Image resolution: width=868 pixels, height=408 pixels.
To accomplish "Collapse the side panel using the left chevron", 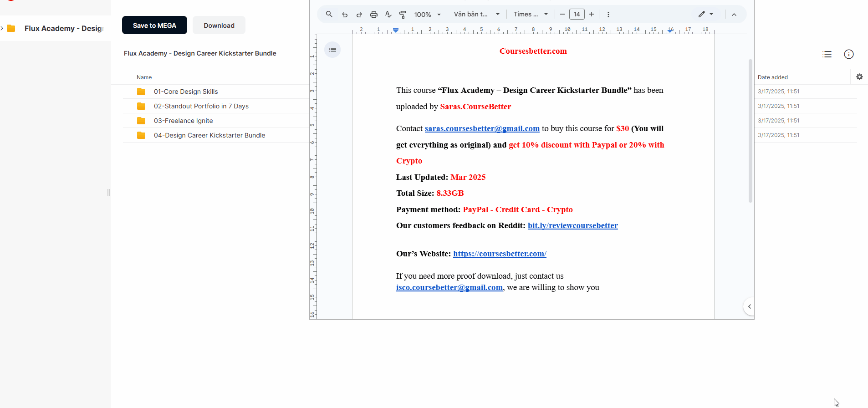I will click(x=749, y=306).
